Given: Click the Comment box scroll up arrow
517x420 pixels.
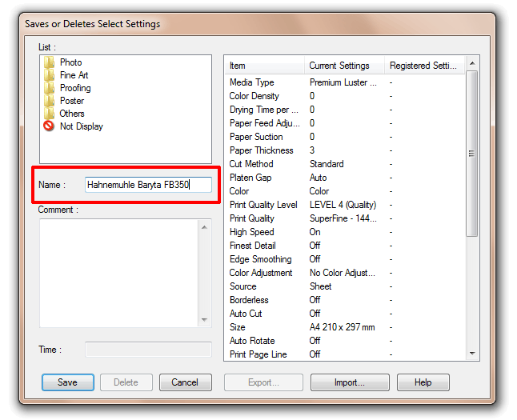Looking at the screenshot, I should click(x=204, y=227).
